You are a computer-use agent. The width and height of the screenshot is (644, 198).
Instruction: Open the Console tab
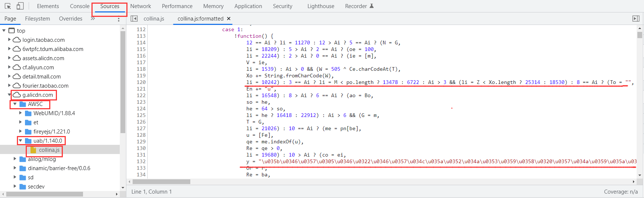(x=79, y=6)
